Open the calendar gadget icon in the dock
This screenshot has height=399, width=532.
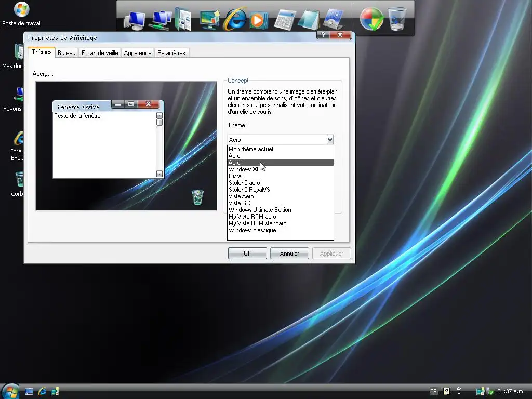pos(333,20)
